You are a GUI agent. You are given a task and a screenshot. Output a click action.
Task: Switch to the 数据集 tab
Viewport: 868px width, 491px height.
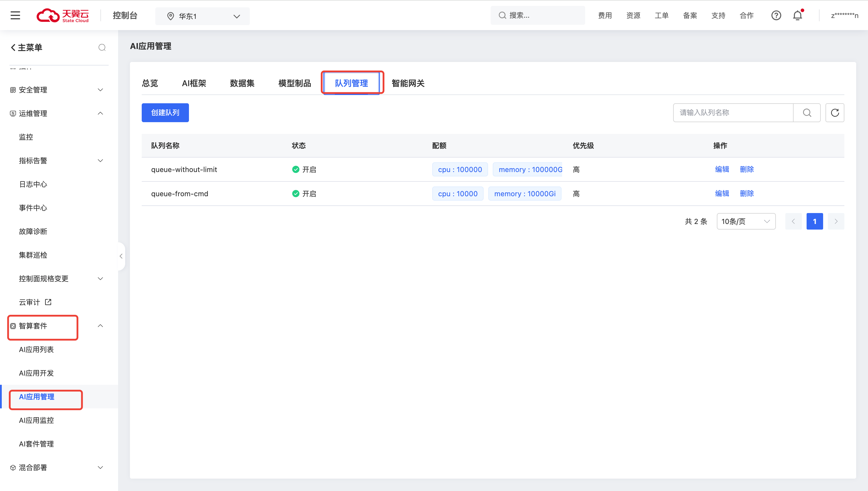[x=242, y=83]
